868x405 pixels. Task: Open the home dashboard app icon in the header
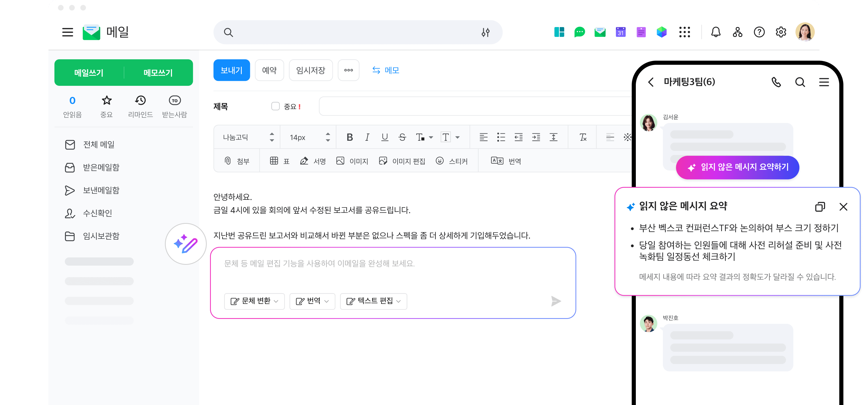coord(559,32)
